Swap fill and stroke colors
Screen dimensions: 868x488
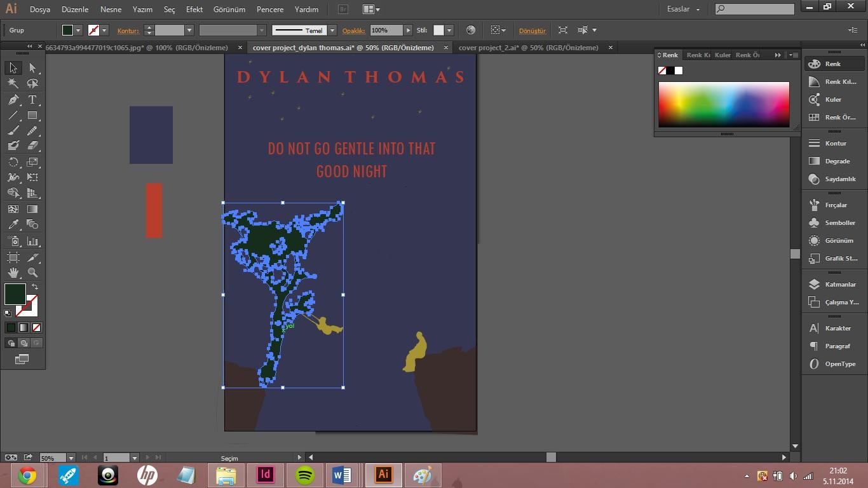click(35, 287)
